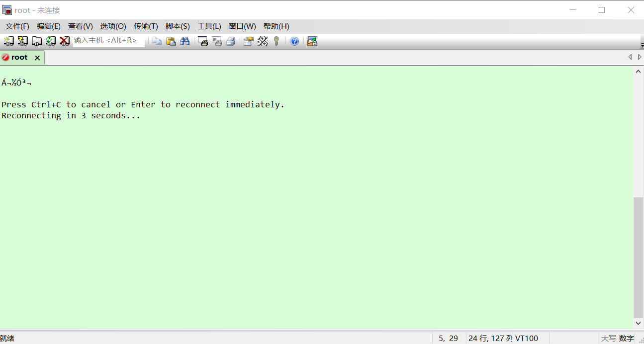This screenshot has width=644, height=344.
Task: Click the Connect toolbar icon
Action: pos(9,41)
